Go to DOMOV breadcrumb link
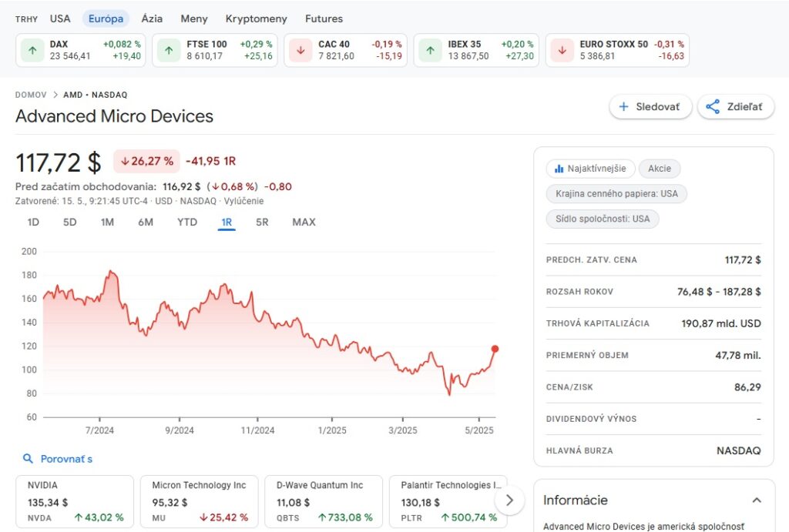 coord(31,95)
